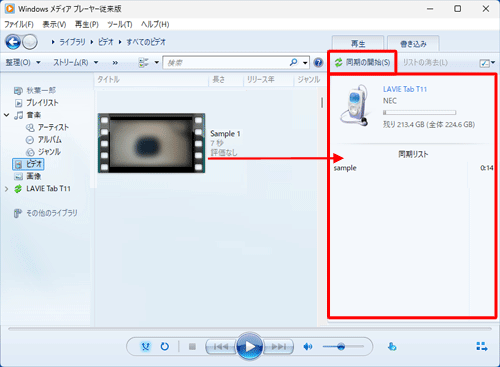The height and width of the screenshot is (367, 500).
Task: Click the device storage capacity bar
Action: pos(419,113)
